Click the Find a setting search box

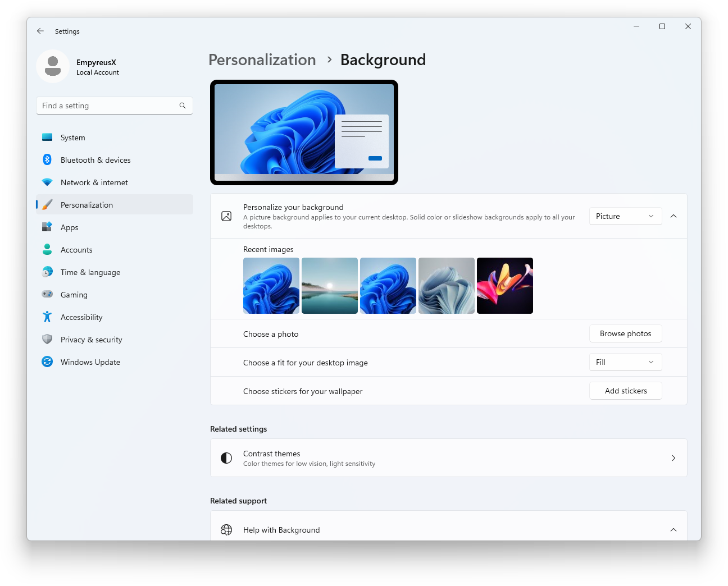115,106
